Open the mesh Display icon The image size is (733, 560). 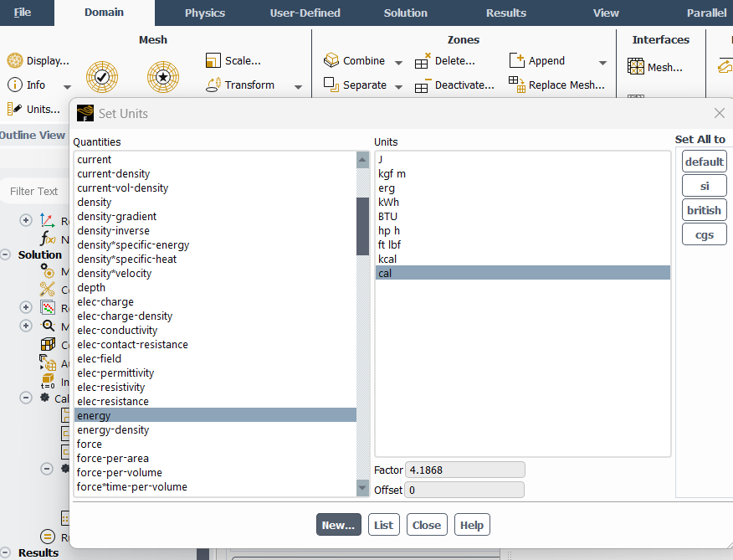coord(15,60)
